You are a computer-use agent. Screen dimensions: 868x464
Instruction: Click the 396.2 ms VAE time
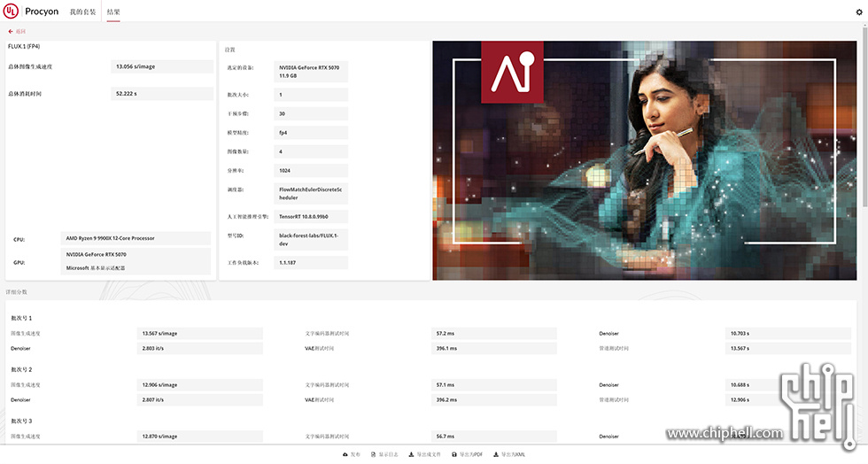494,399
